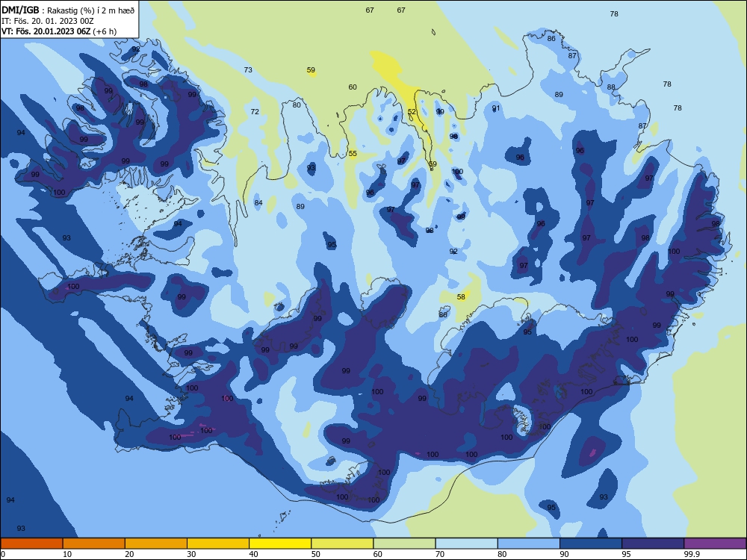747x560 pixels.
Task: Click the legend scale label '80'
Action: pyautogui.click(x=502, y=554)
